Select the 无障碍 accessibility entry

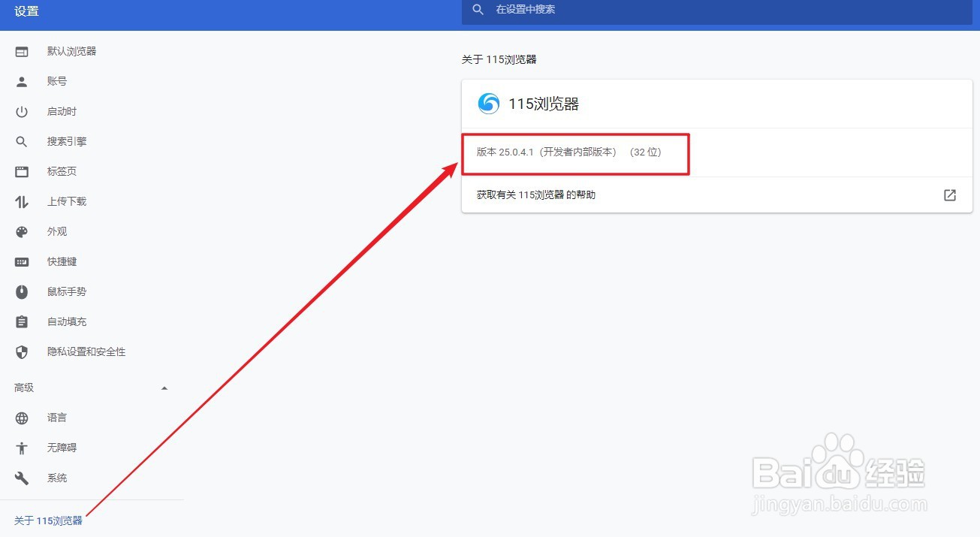62,448
